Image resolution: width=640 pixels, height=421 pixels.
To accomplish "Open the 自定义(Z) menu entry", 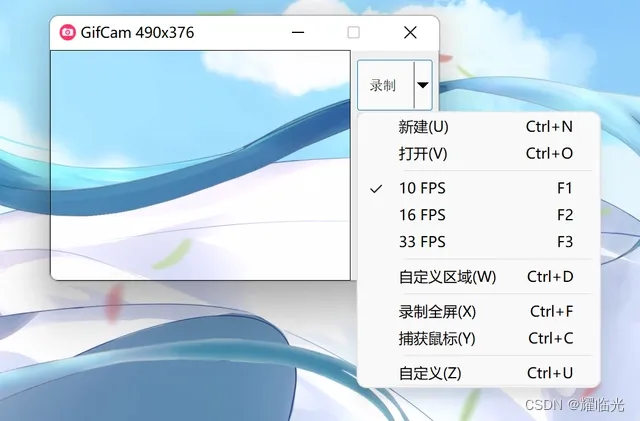I will tap(478, 373).
